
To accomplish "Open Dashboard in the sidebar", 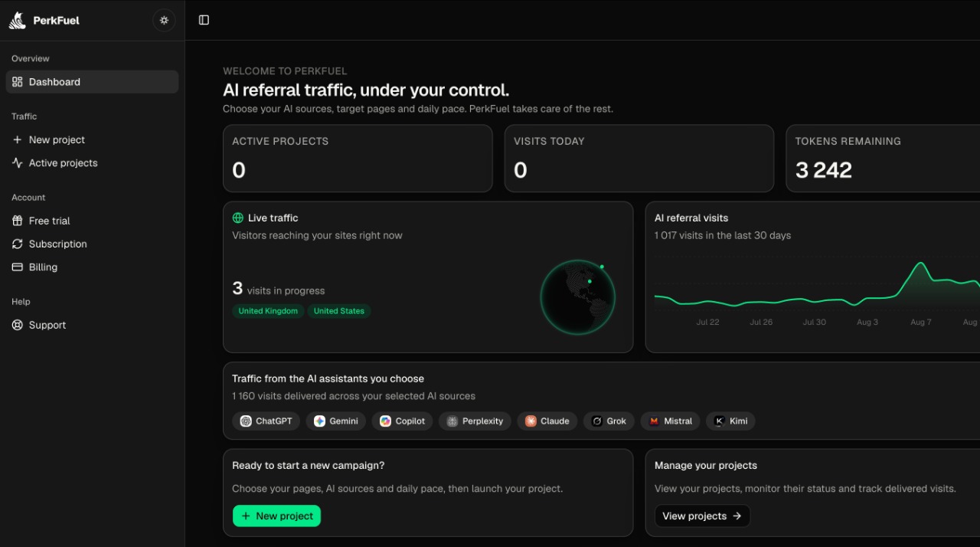I will 92,82.
